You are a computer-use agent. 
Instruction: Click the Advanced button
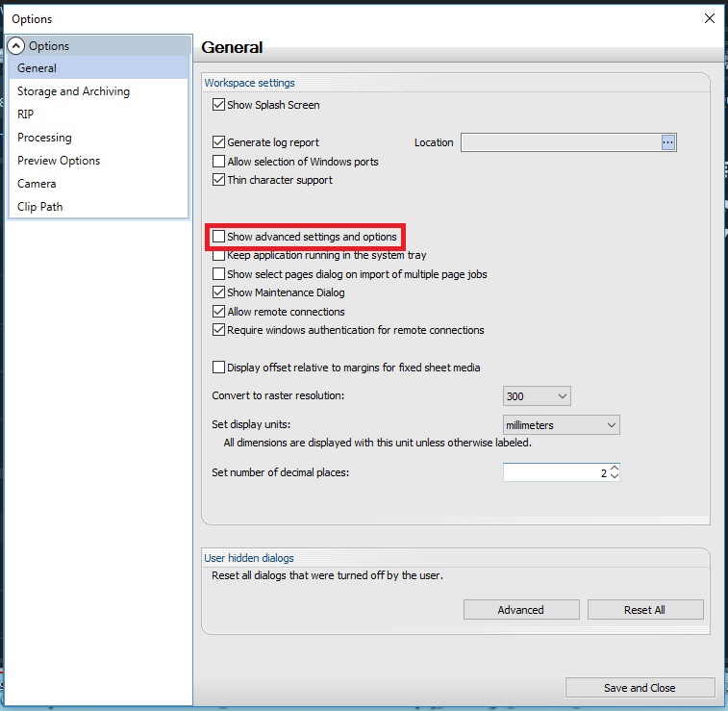pos(521,610)
